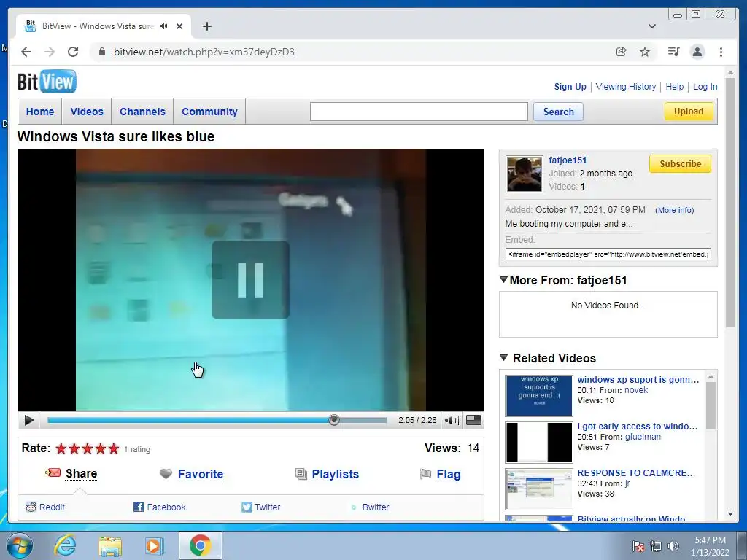Image resolution: width=747 pixels, height=560 pixels.
Task: Go to the Channels navigation tab
Action: coord(142,112)
